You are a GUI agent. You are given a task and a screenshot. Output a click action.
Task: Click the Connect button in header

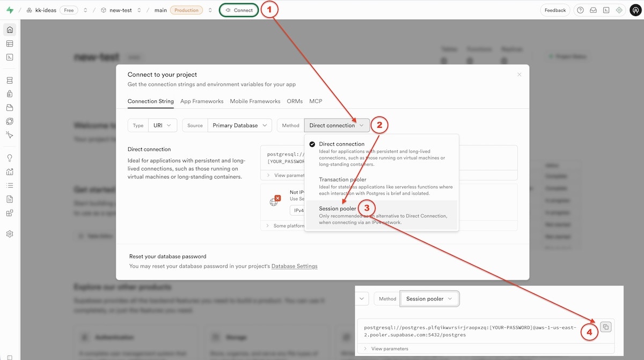pyautogui.click(x=239, y=10)
